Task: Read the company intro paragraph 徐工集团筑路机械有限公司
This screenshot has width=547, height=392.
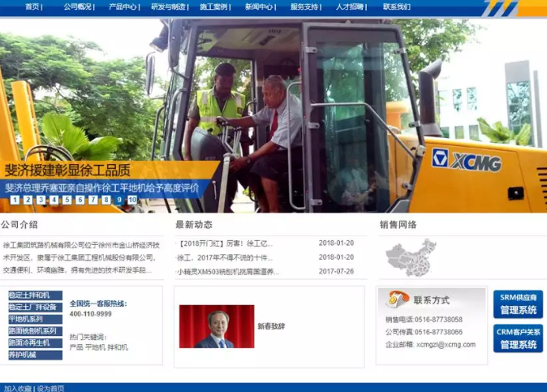Action: click(81, 258)
